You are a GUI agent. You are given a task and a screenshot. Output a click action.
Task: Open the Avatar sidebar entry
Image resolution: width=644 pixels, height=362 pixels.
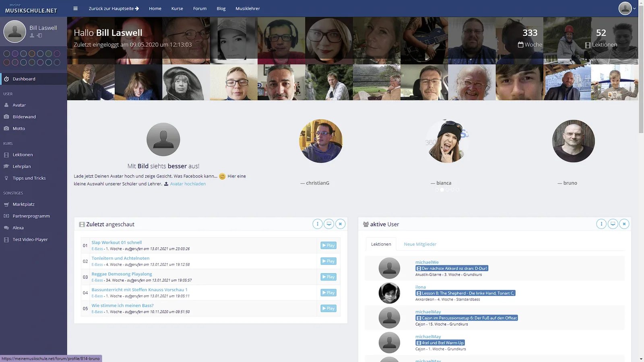click(33, 105)
